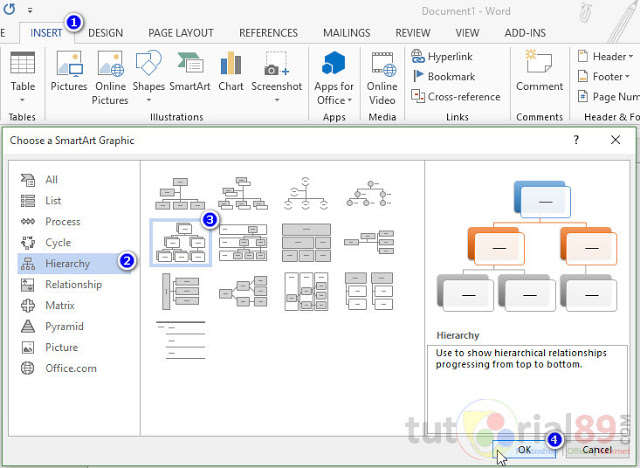Cancel the SmartArt dialog
Screen dimensions: 640x468
click(x=597, y=450)
